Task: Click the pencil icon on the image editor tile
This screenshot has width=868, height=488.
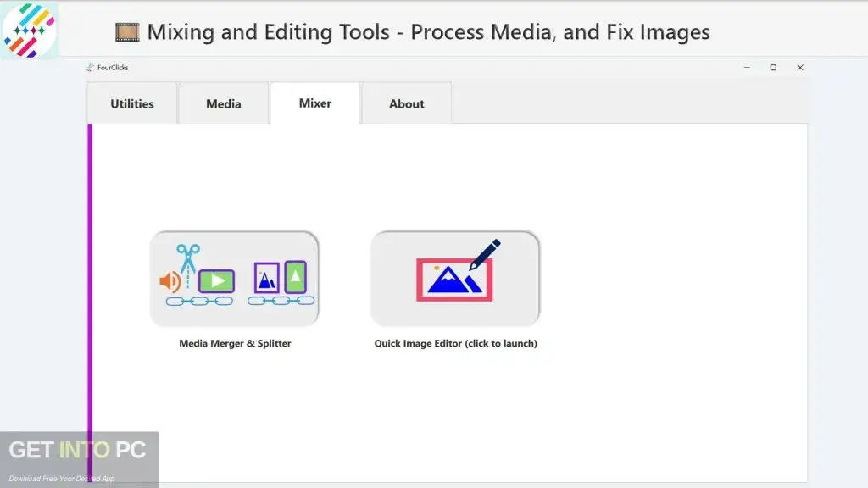Action: [x=484, y=254]
